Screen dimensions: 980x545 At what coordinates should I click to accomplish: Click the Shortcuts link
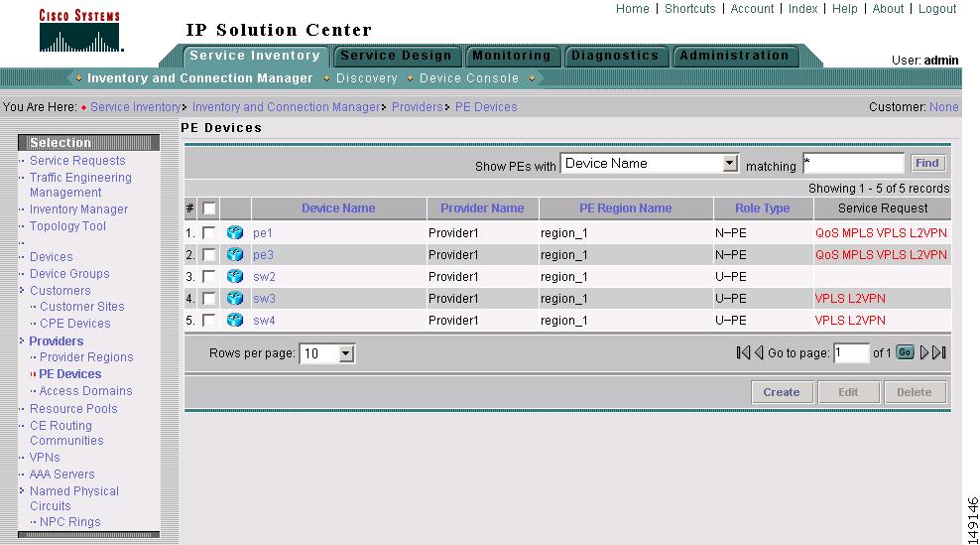click(690, 9)
